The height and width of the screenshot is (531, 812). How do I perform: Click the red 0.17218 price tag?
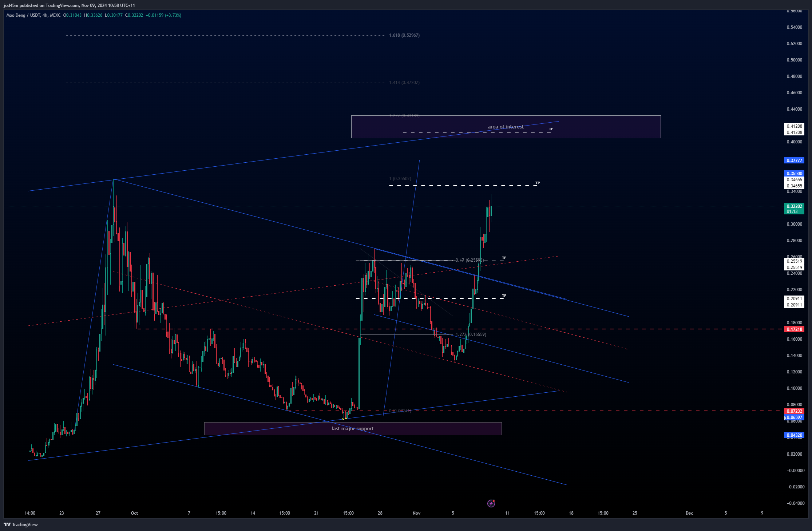pos(794,329)
